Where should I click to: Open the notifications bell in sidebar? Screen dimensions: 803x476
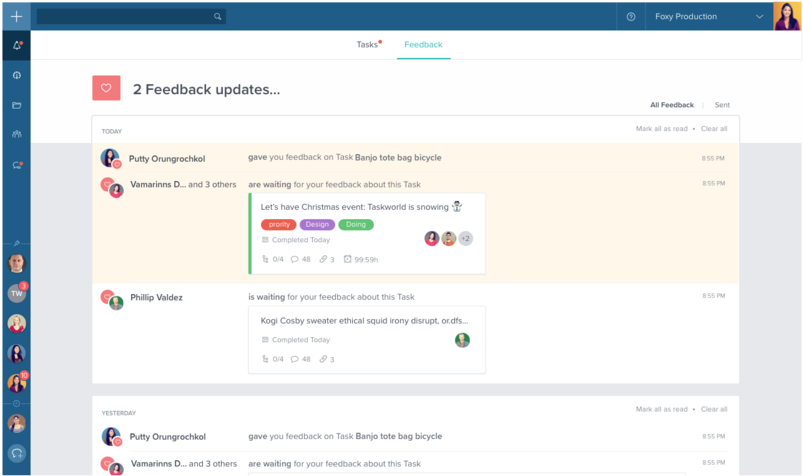pos(17,46)
